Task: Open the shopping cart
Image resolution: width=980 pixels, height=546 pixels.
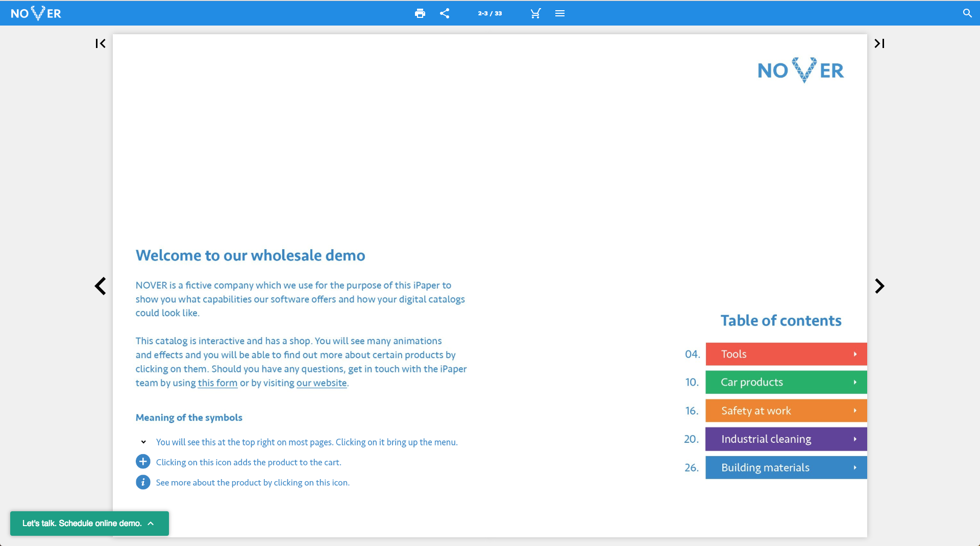Action: tap(535, 13)
